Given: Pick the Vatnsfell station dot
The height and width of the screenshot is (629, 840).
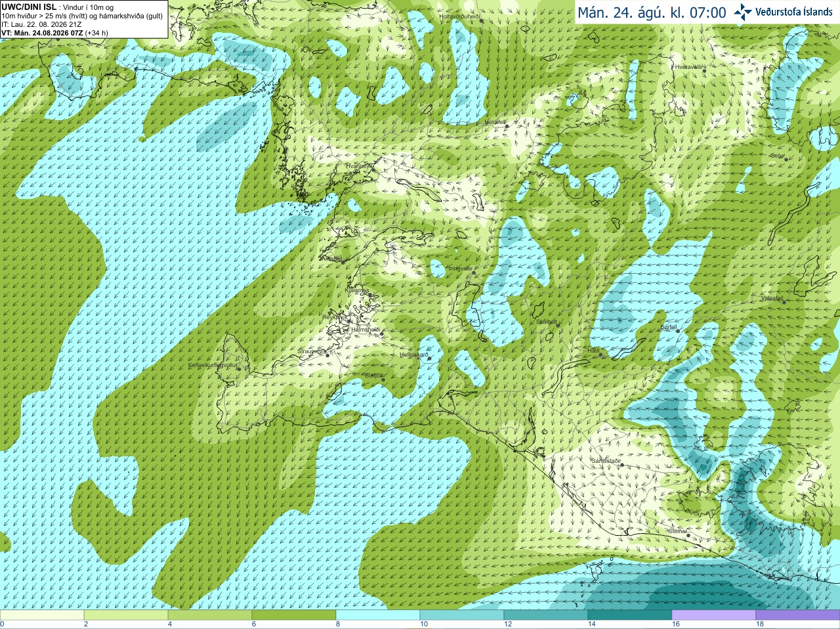Looking at the screenshot, I should 784,302.
